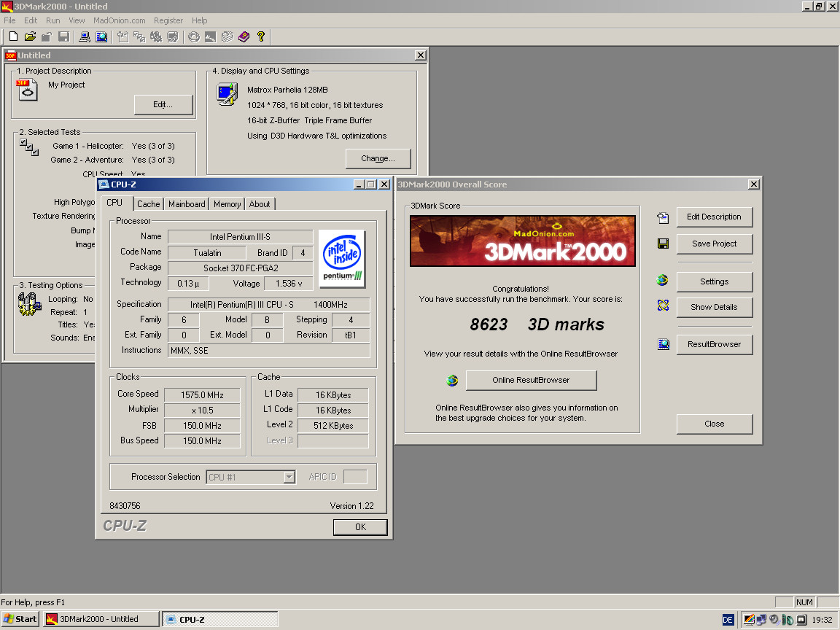Image resolution: width=840 pixels, height=630 pixels.
Task: Click the 3DMark2000 MadOnion banner image
Action: tap(523, 241)
